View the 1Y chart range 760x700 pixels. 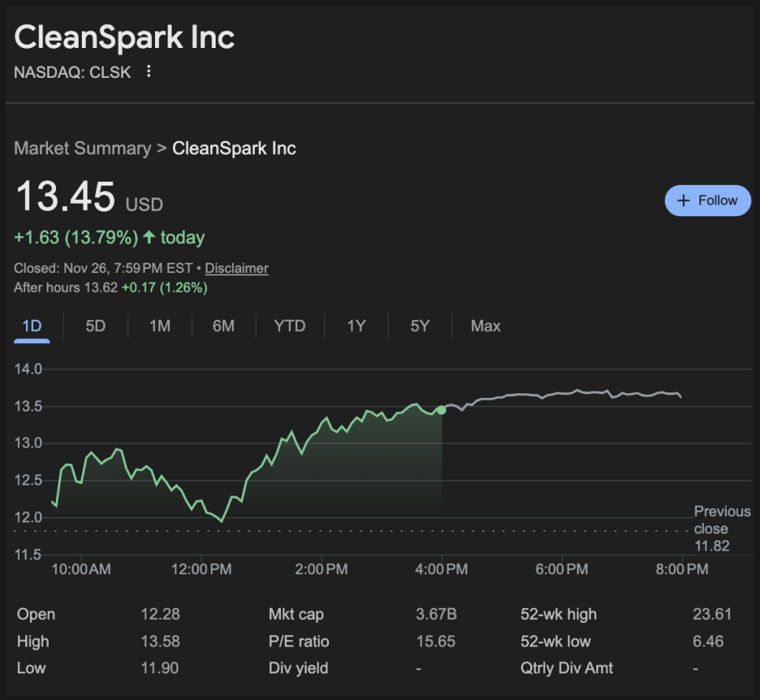356,326
